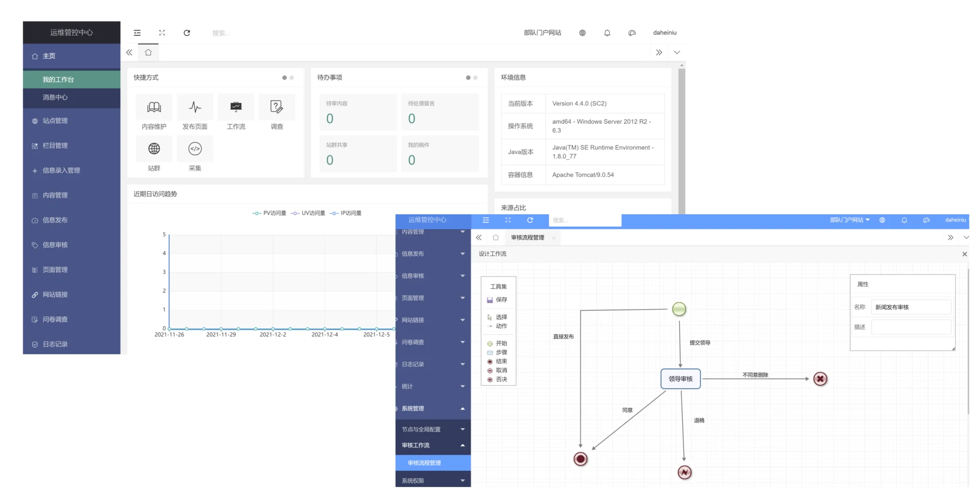Open the 部队门户网站 dropdown in blue header
The image size is (980, 501).
click(849, 220)
